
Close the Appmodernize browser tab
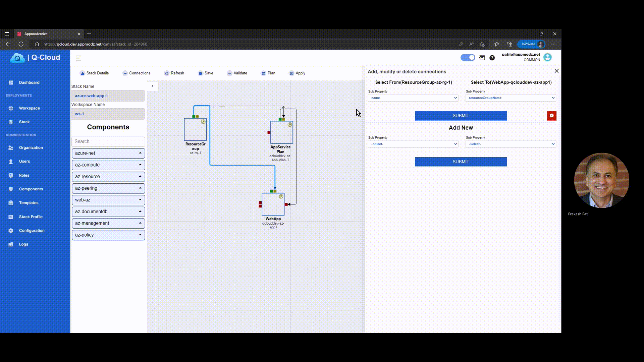point(79,34)
